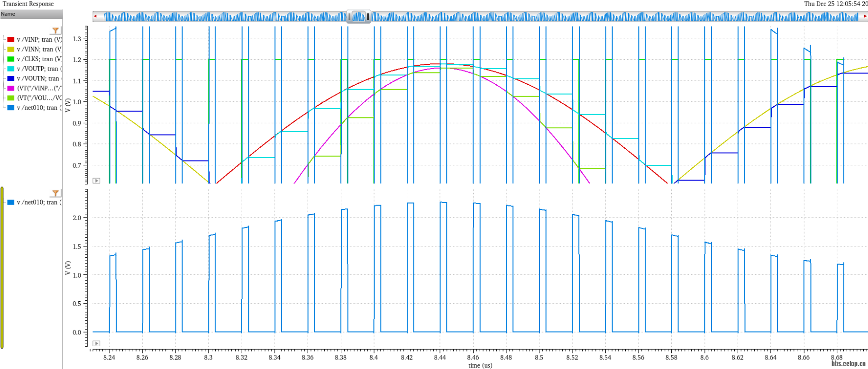
Task: Grab the right handle of zoom window slider
Action: pos(368,17)
